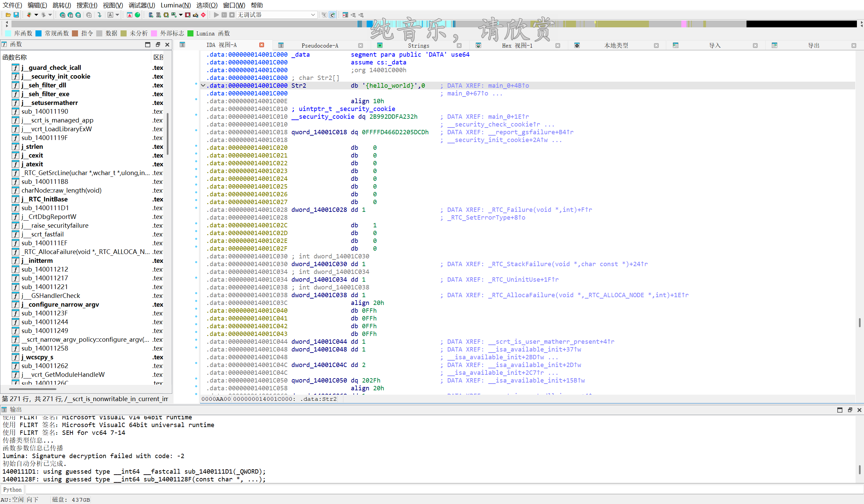The image size is (864, 504).
Task: Click the text search 'A' icon
Action: [110, 15]
